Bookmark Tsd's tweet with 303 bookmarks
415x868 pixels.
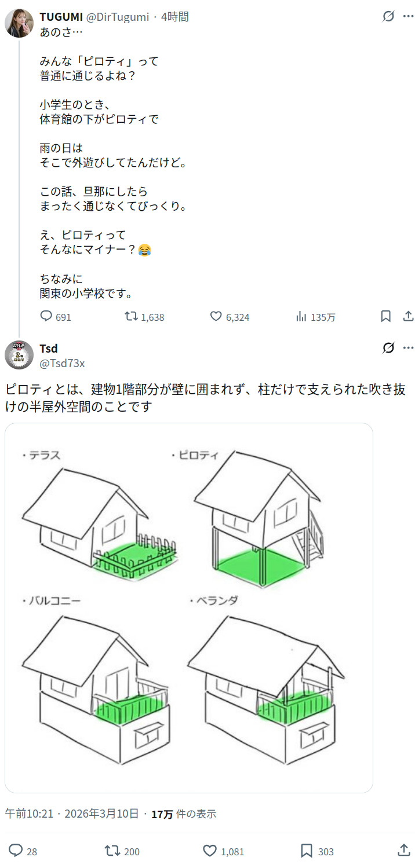point(307,851)
